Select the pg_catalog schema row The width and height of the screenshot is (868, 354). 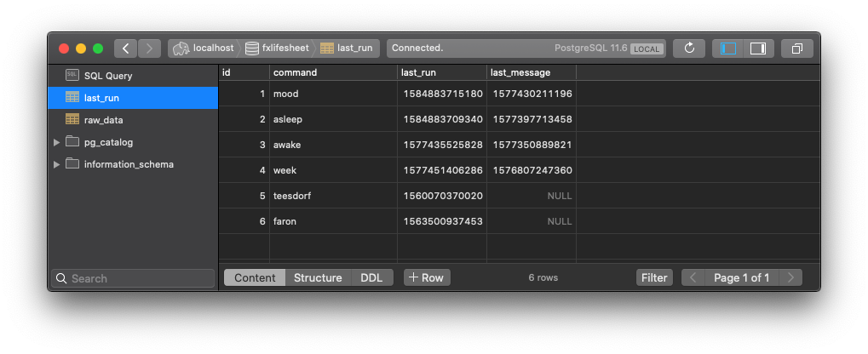pyautogui.click(x=133, y=142)
